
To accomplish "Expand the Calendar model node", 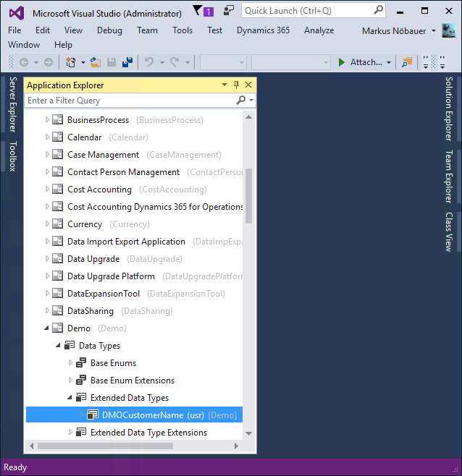I will coord(48,137).
